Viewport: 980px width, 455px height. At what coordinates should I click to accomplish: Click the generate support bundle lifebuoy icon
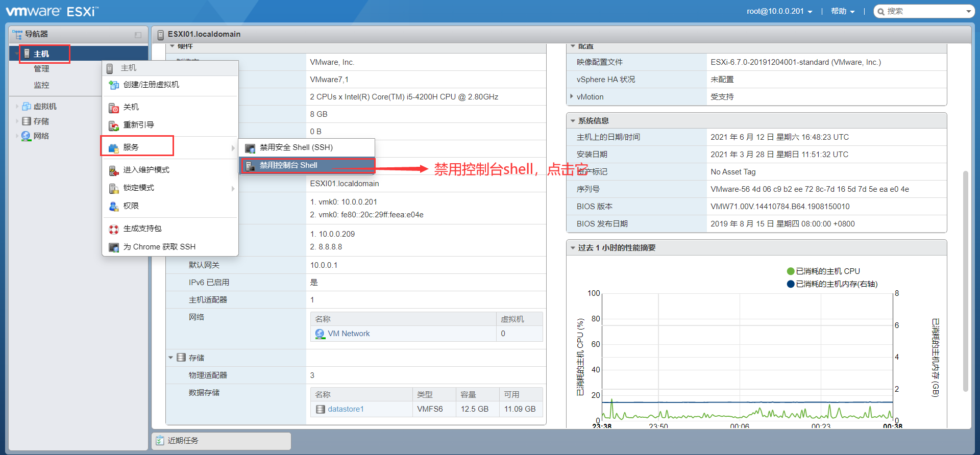114,229
